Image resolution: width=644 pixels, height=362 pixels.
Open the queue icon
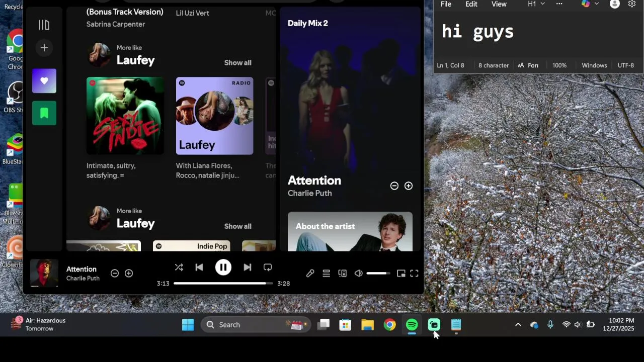click(x=326, y=274)
